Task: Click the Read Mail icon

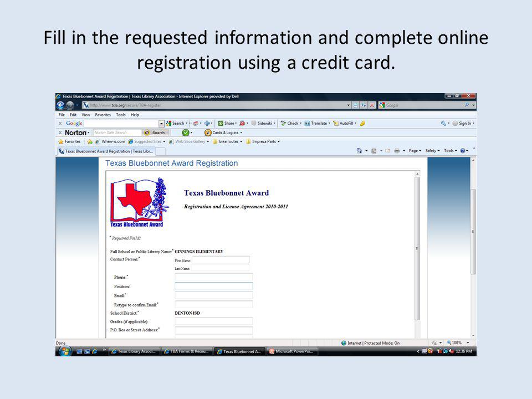Action: pos(387,151)
